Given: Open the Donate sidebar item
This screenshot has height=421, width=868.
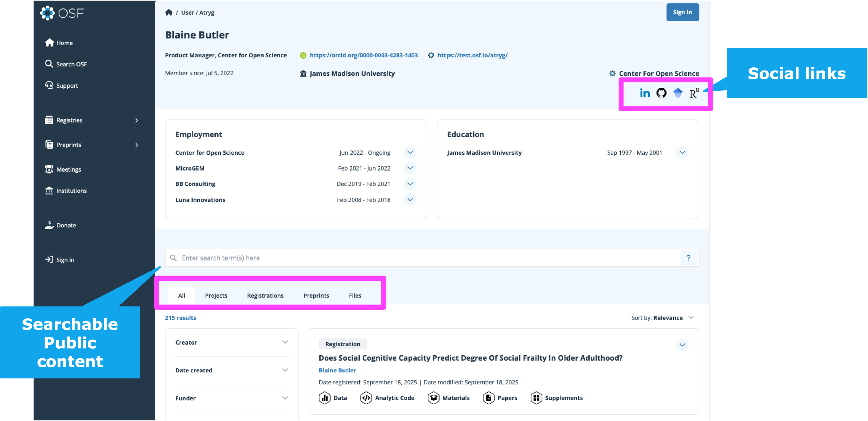Looking at the screenshot, I should pos(66,225).
